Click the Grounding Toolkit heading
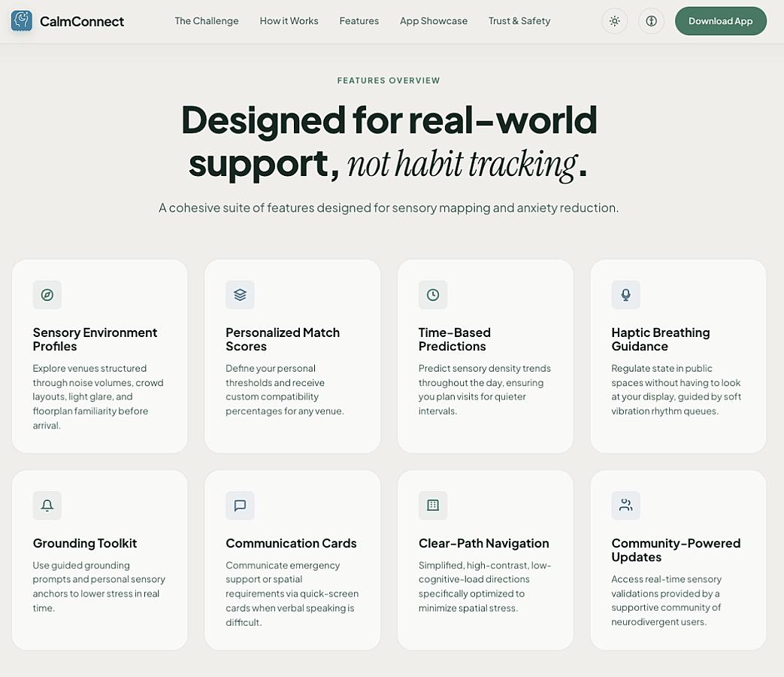Image resolution: width=784 pixels, height=677 pixels. (85, 543)
